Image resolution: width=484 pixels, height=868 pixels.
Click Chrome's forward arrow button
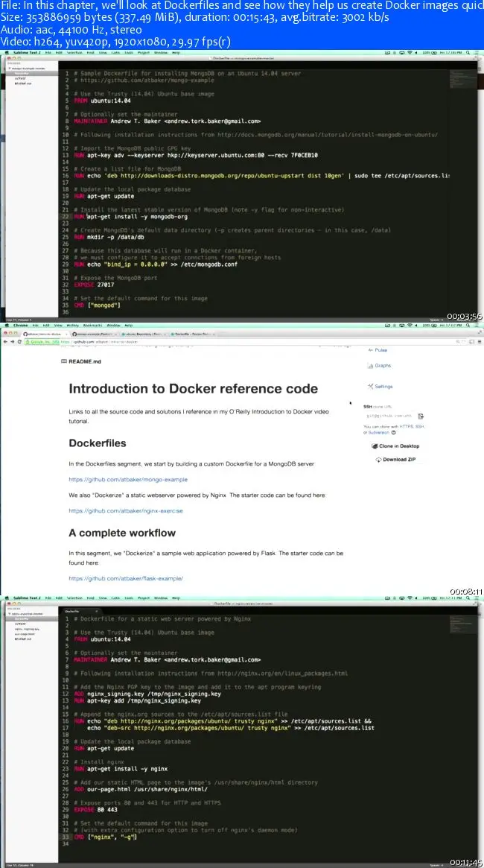click(13, 342)
